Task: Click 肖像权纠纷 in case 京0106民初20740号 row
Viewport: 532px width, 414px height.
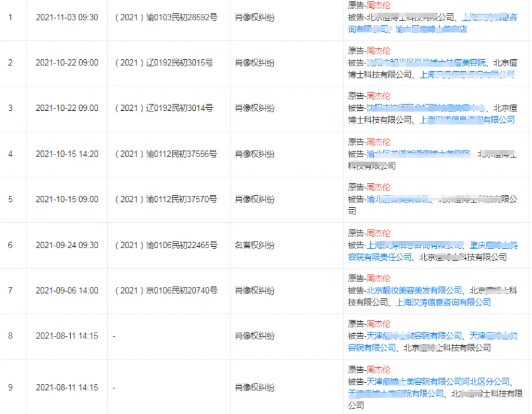Action: [255, 291]
